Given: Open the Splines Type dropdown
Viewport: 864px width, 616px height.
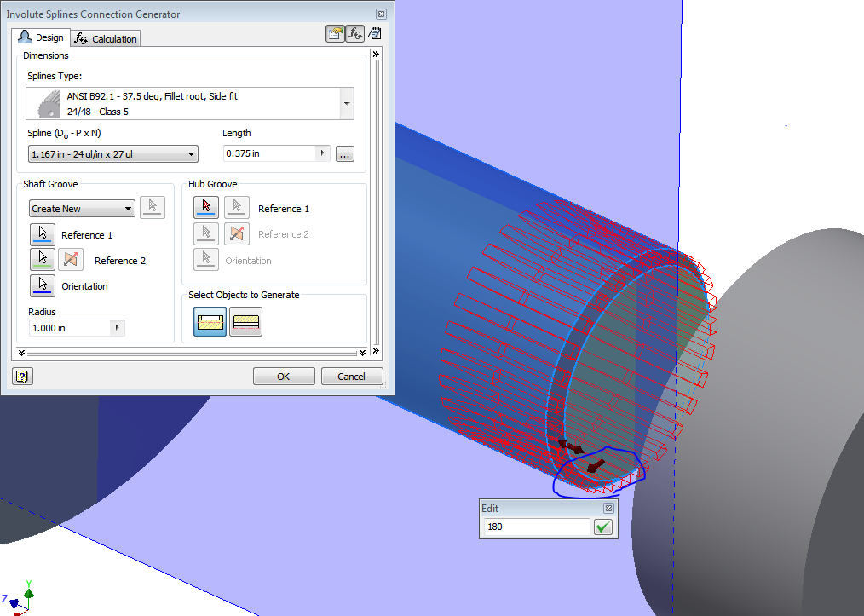Looking at the screenshot, I should click(x=346, y=102).
